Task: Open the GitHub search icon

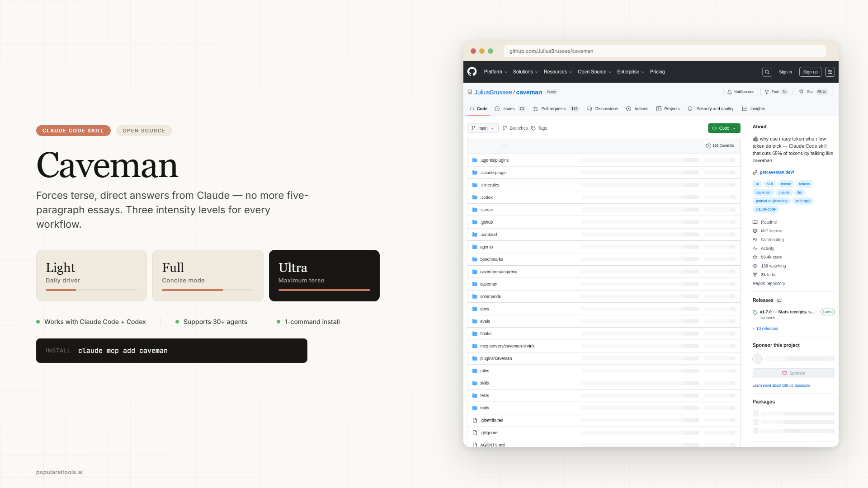Action: tap(767, 72)
